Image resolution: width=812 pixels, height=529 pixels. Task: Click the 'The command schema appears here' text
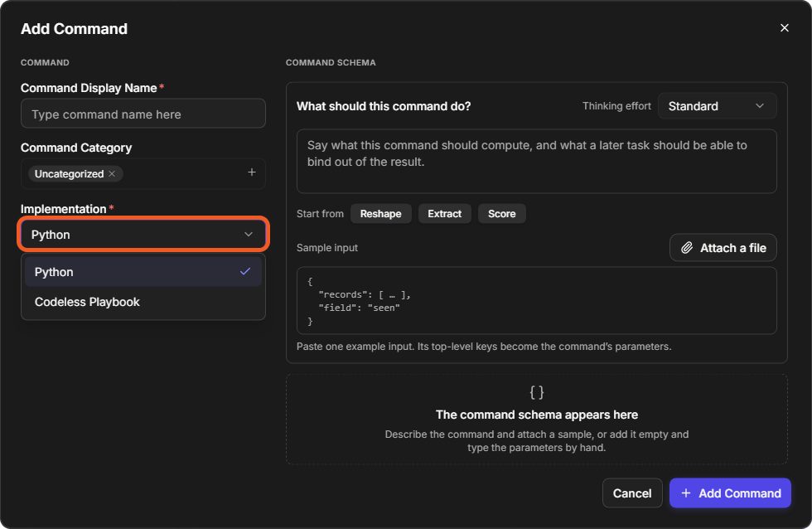[x=537, y=415]
